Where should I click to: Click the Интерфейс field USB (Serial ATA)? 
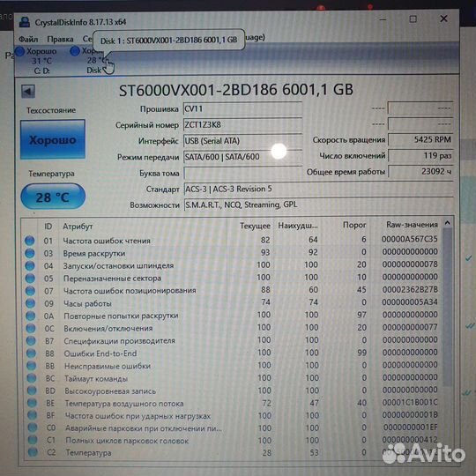coord(243,141)
